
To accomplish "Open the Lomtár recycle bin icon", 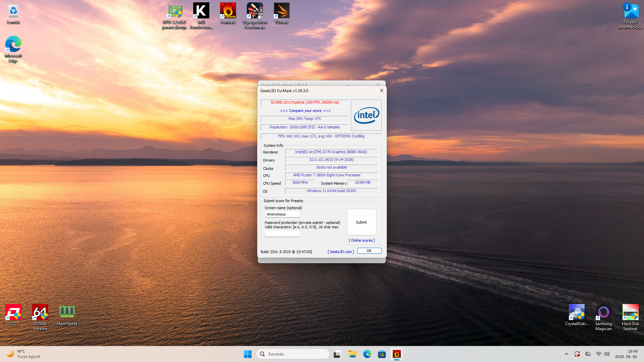I will (x=13, y=13).
